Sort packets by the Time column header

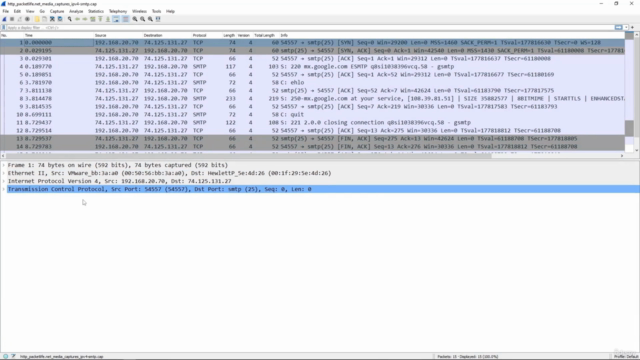pos(59,36)
